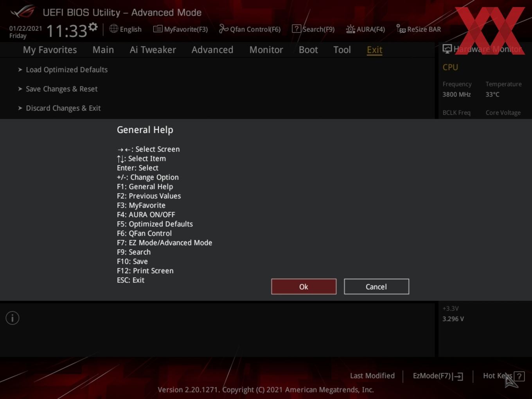Image resolution: width=532 pixels, height=399 pixels.
Task: Expand the Discard Changes & Exit arrow
Action: point(20,108)
